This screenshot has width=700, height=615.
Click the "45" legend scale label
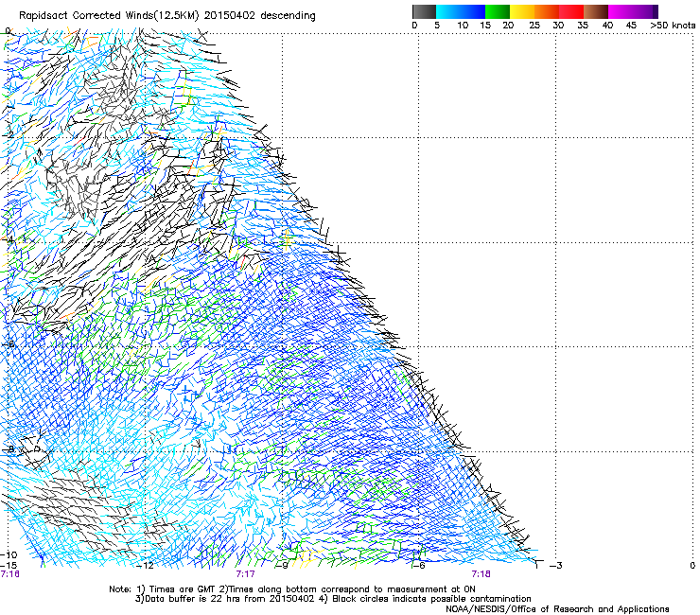tap(631, 26)
